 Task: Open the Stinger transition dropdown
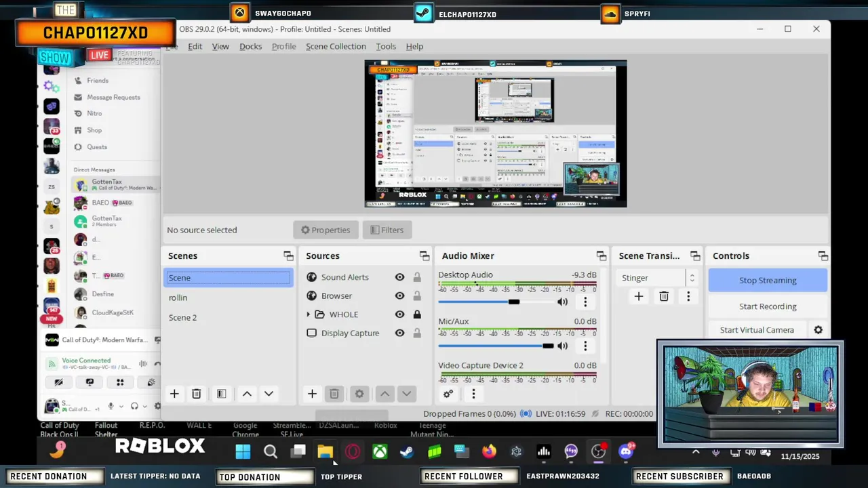pyautogui.click(x=657, y=278)
